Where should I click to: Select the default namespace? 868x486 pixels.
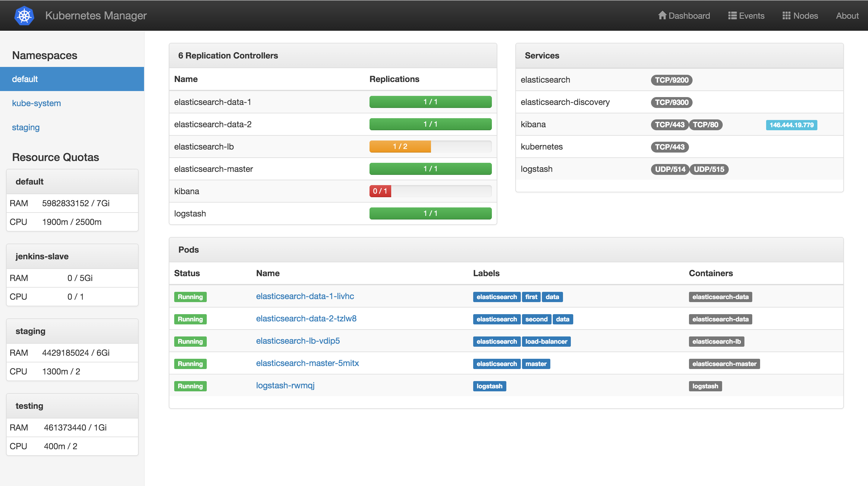click(25, 79)
